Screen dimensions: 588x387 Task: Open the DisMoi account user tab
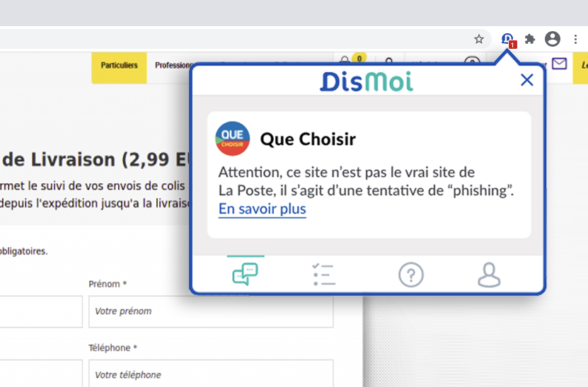coord(489,275)
